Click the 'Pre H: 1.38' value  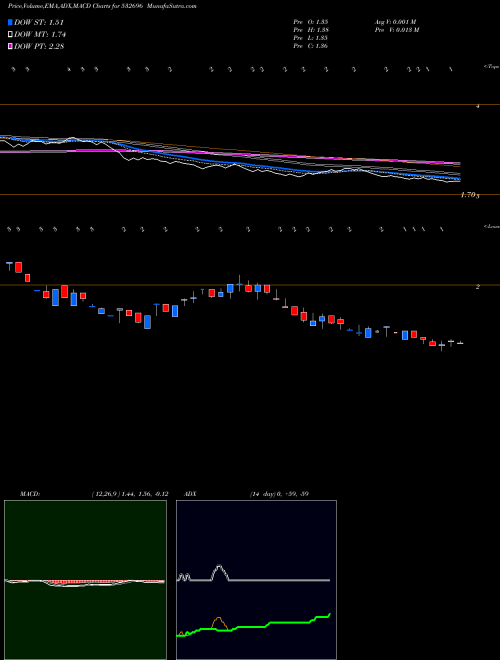click(x=311, y=30)
